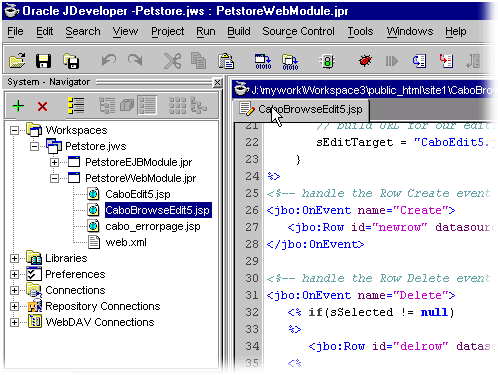The image size is (498, 375).
Task: Click the Step Into red arrow icon
Action: [x=446, y=61]
